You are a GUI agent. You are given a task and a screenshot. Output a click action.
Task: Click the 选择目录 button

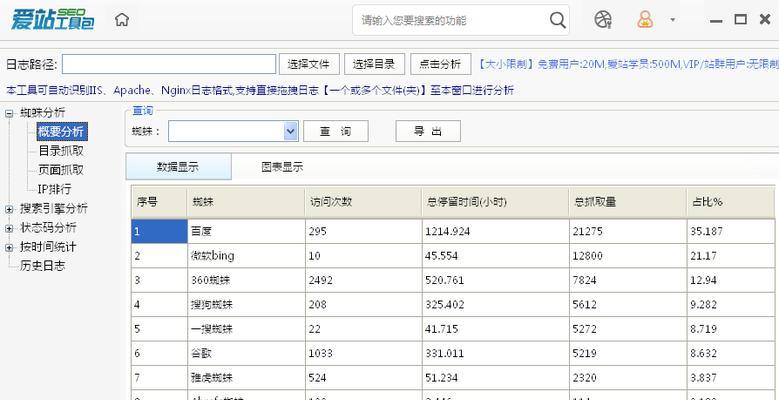374,64
